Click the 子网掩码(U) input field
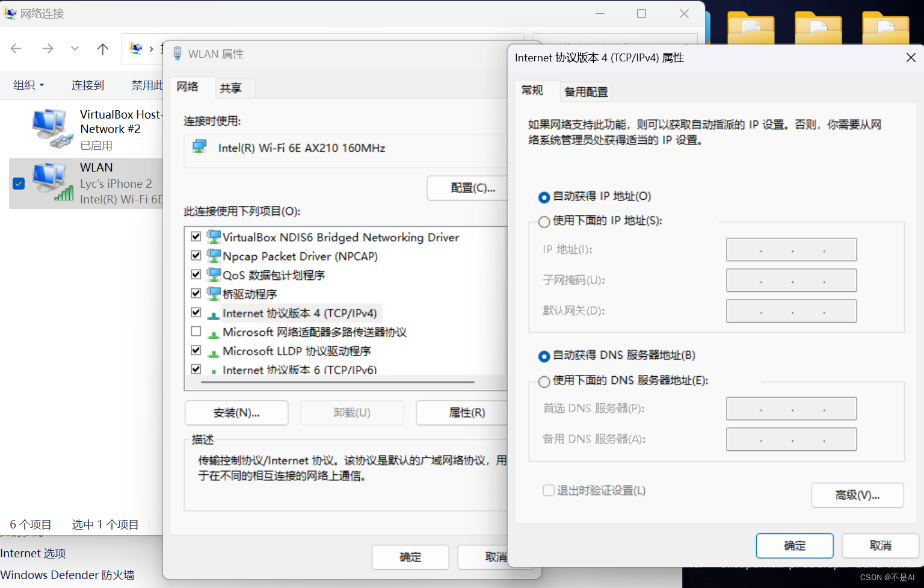Viewport: 924px width, 588px height. click(792, 280)
